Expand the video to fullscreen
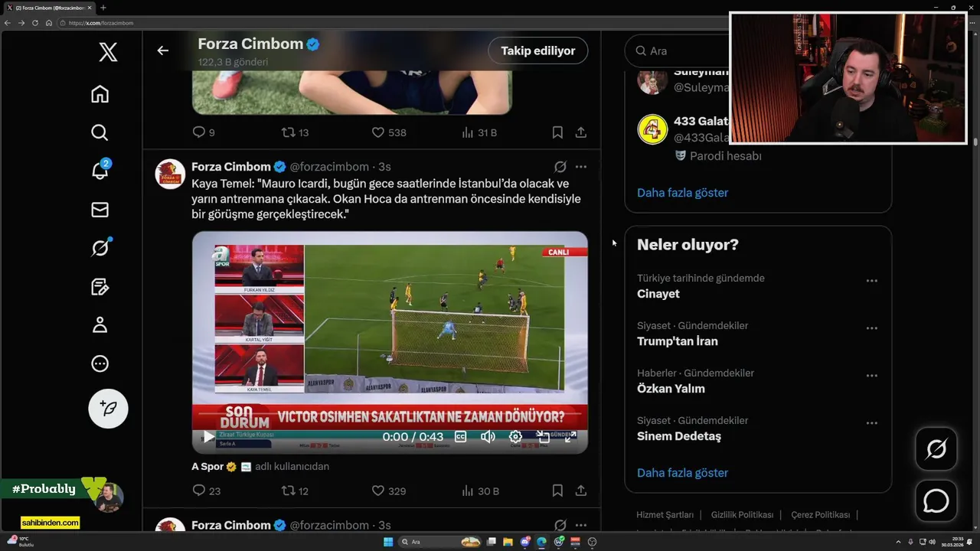980x551 pixels. [570, 437]
